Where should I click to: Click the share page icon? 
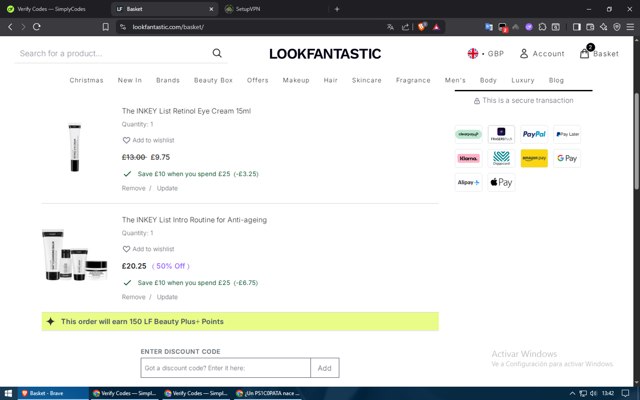[x=405, y=27]
